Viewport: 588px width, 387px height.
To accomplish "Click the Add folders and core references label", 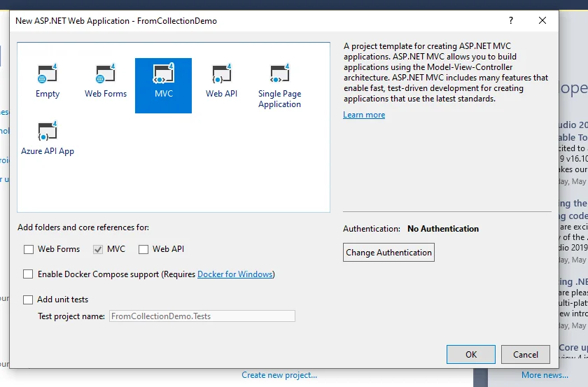I will tap(83, 227).
